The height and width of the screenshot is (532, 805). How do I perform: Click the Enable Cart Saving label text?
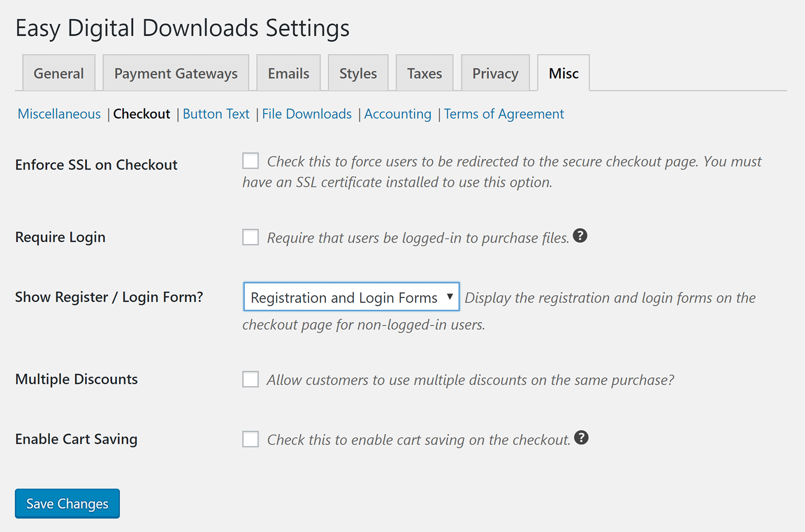tap(76, 439)
